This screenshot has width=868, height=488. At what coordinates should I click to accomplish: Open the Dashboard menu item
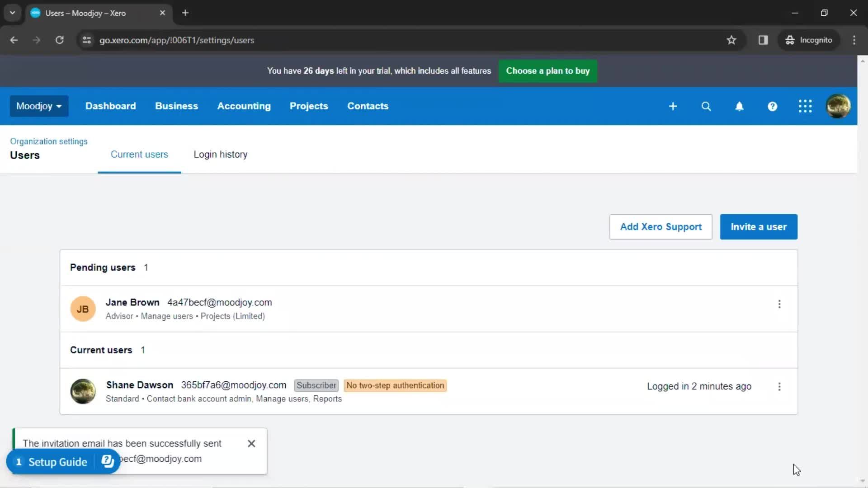[x=111, y=106]
